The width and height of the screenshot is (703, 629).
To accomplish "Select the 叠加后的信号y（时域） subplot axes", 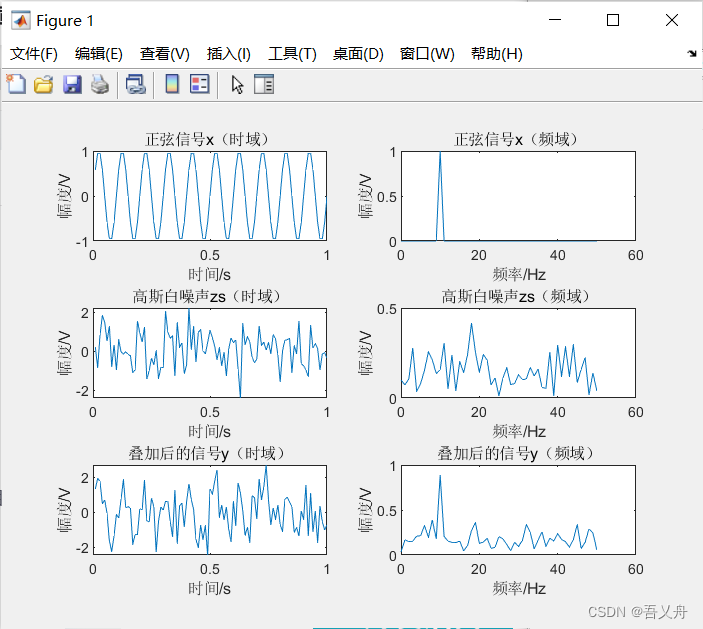I will click(x=210, y=510).
